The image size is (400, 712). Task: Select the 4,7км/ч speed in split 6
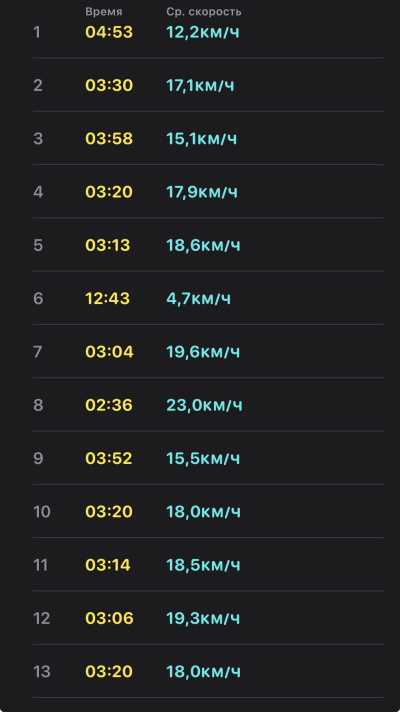point(198,298)
